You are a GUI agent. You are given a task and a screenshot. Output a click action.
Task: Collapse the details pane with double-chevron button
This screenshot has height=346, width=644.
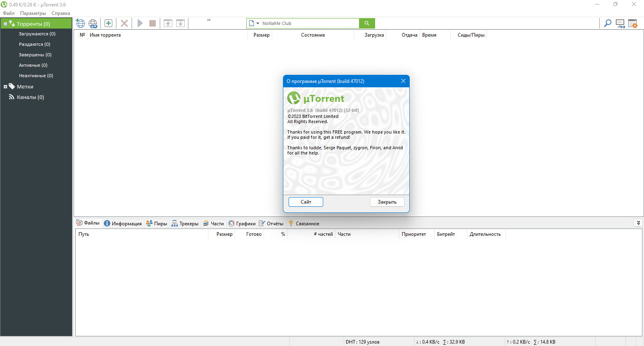coord(638,223)
